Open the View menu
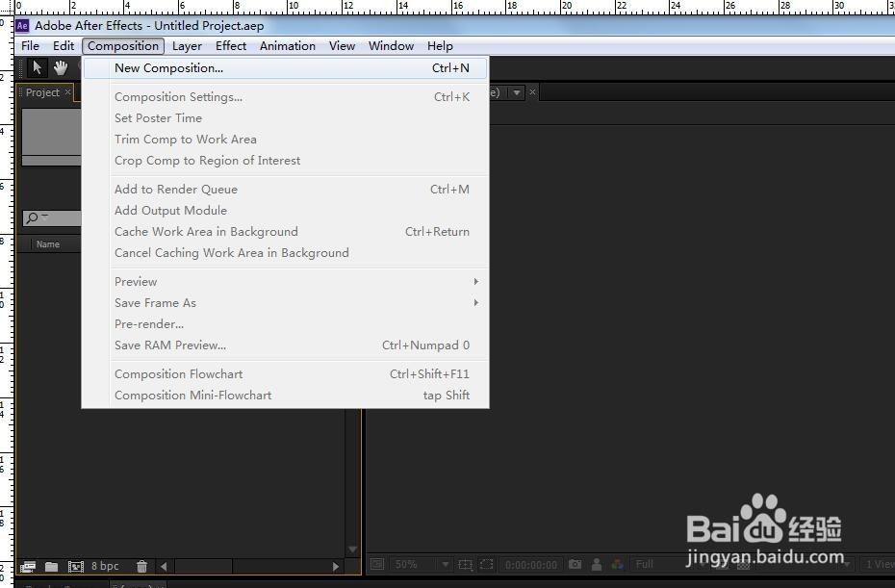 [x=342, y=45]
